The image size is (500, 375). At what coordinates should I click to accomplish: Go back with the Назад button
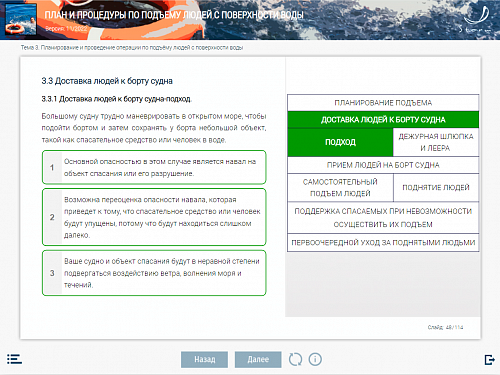point(204,359)
